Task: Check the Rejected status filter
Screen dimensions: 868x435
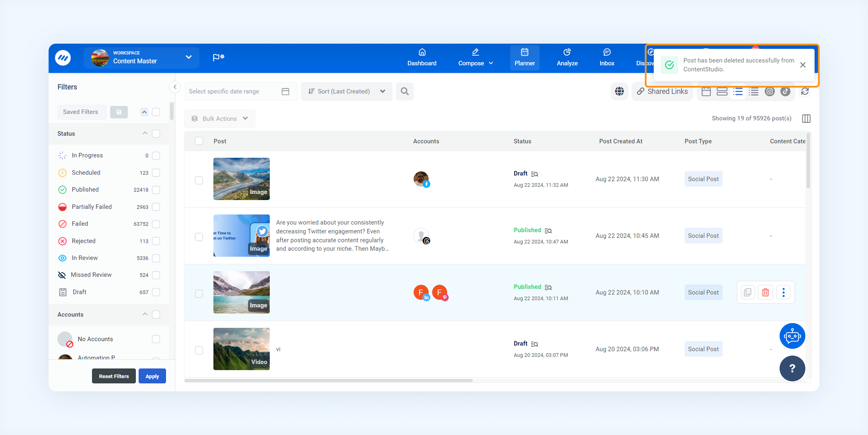Action: pos(156,241)
